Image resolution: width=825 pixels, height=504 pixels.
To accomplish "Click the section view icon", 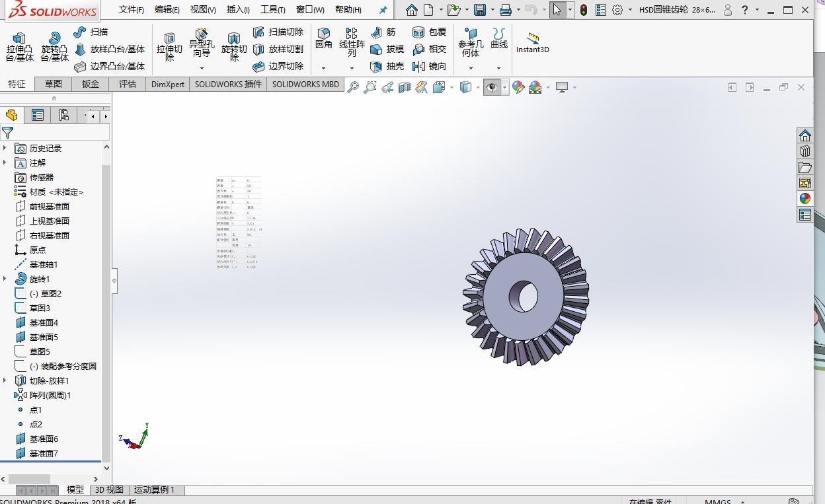I will tap(405, 87).
